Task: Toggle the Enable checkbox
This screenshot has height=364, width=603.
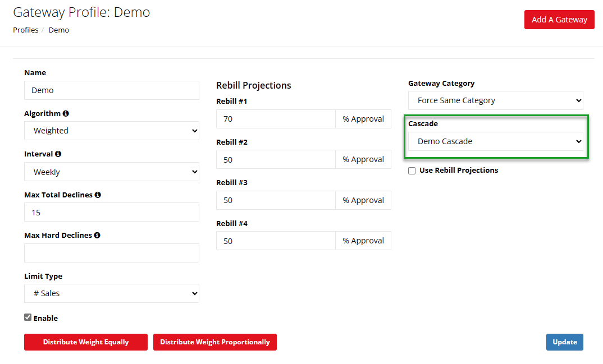Action: [28, 317]
